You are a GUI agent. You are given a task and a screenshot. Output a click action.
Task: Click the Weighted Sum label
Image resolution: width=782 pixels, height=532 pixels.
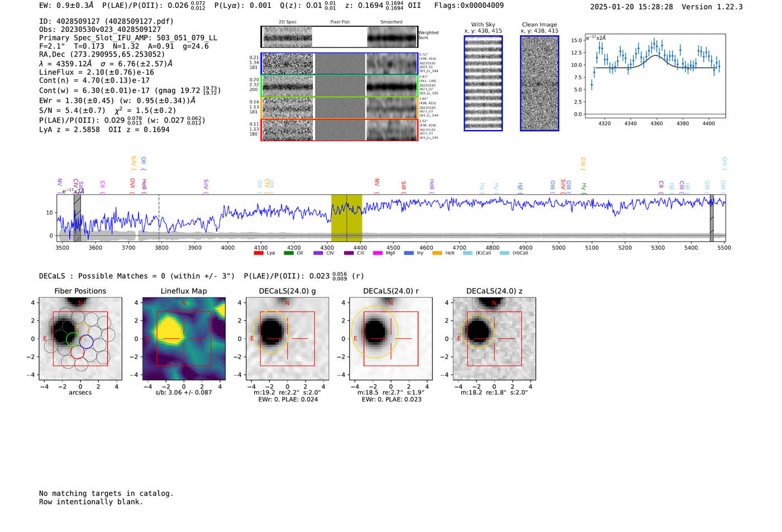tap(428, 35)
